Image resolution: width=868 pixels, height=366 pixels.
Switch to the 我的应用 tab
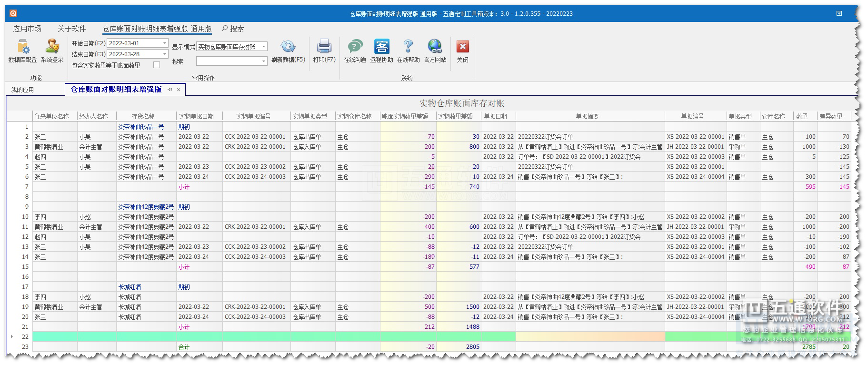pos(22,90)
